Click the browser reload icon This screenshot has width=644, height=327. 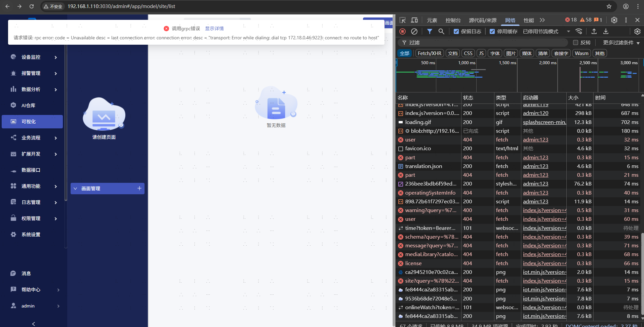coord(32,6)
